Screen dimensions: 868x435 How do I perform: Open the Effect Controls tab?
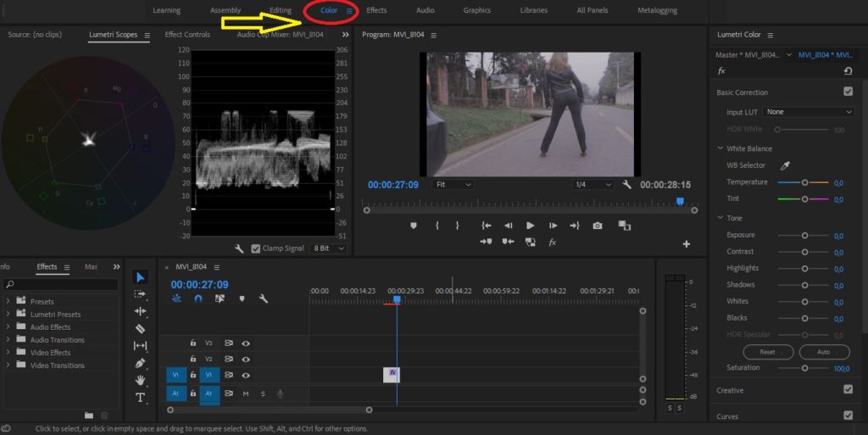coord(187,34)
